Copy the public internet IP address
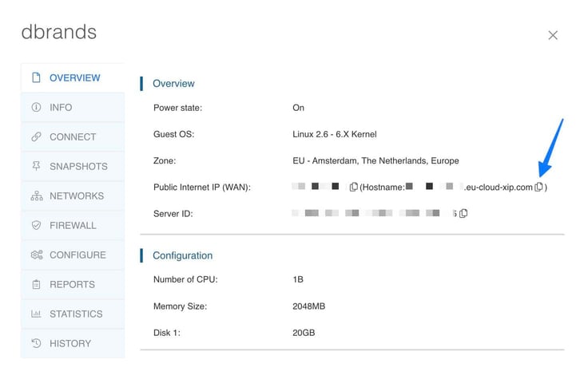Screen dimensions: 588x387 (x=353, y=187)
